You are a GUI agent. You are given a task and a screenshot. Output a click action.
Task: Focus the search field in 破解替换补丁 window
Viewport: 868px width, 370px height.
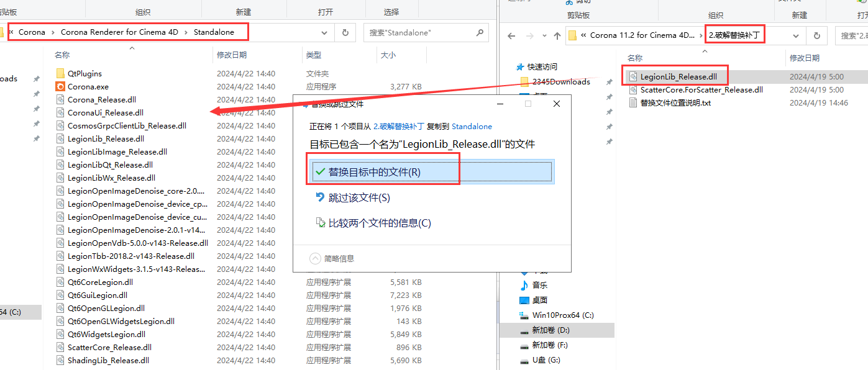(x=851, y=36)
